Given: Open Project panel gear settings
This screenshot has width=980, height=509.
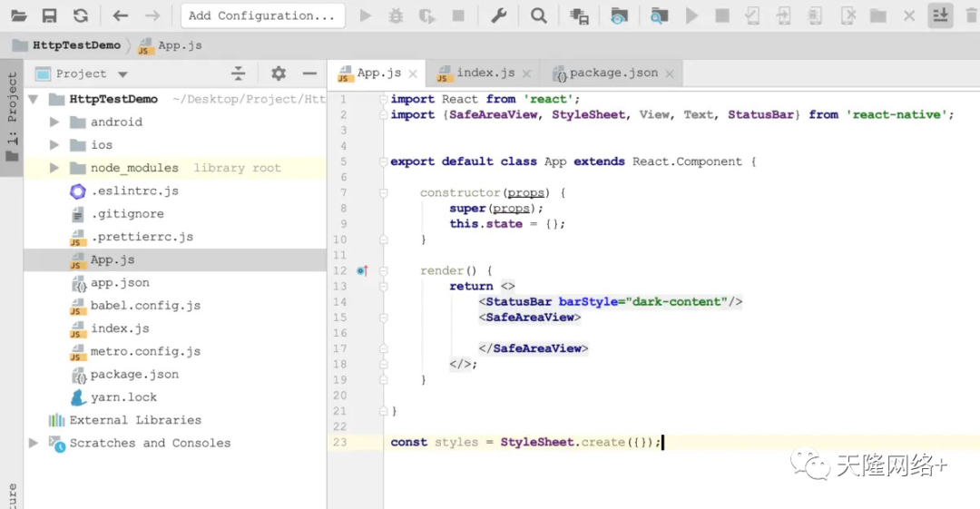Looking at the screenshot, I should pos(279,73).
